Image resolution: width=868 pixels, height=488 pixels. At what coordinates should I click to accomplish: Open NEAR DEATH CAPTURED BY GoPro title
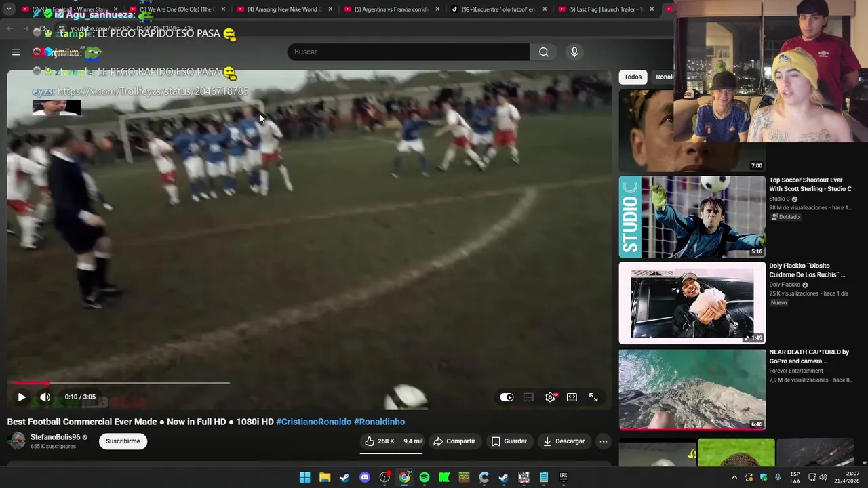(x=809, y=357)
